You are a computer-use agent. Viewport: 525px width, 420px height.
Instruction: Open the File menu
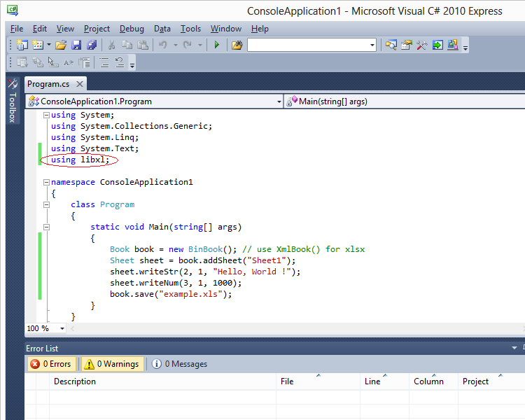[x=17, y=29]
